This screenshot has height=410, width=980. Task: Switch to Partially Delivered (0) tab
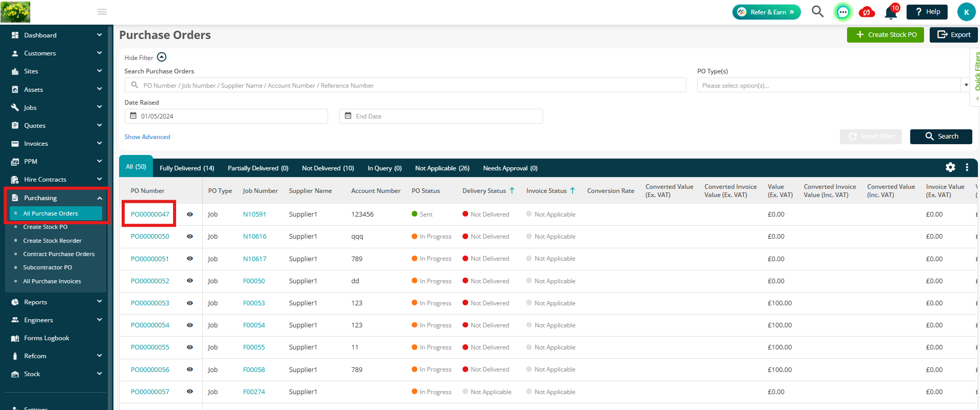[258, 168]
